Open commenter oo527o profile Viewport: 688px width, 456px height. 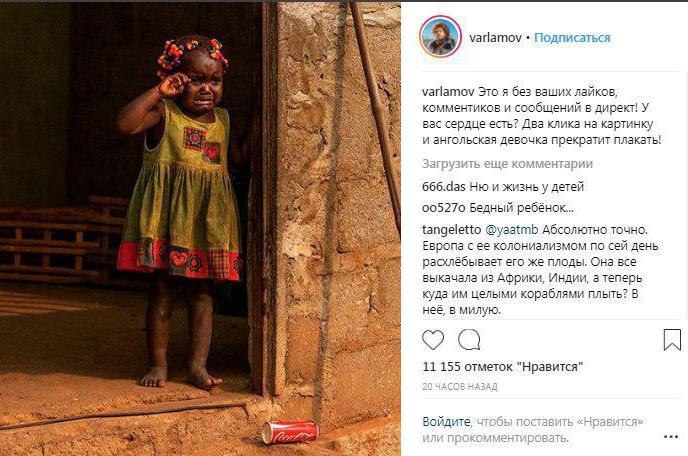coord(444,208)
